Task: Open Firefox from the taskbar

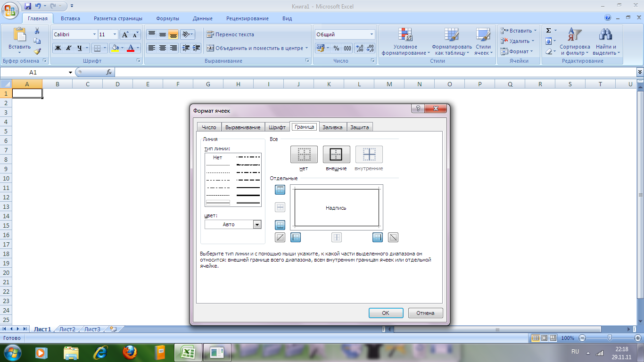Action: pyautogui.click(x=130, y=352)
